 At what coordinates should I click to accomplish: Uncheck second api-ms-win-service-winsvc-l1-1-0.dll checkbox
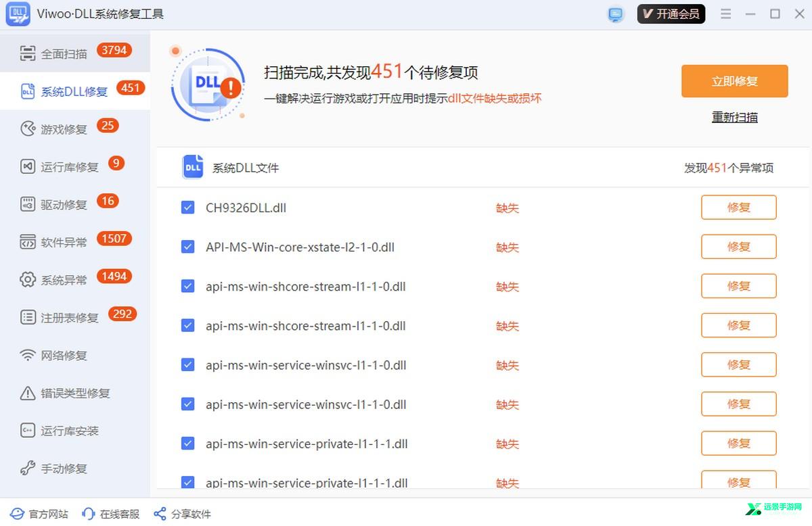(188, 404)
